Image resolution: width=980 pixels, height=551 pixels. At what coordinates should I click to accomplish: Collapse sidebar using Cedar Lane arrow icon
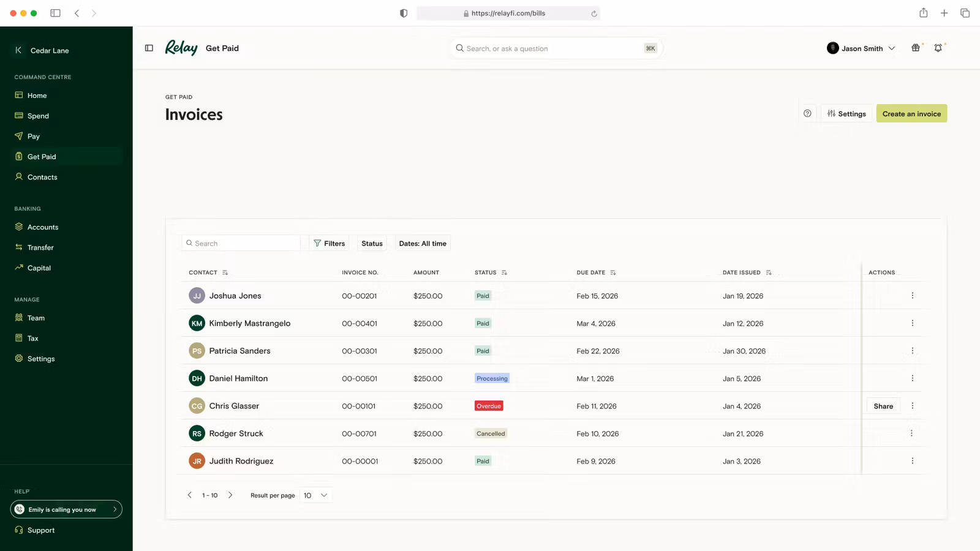[x=18, y=51]
